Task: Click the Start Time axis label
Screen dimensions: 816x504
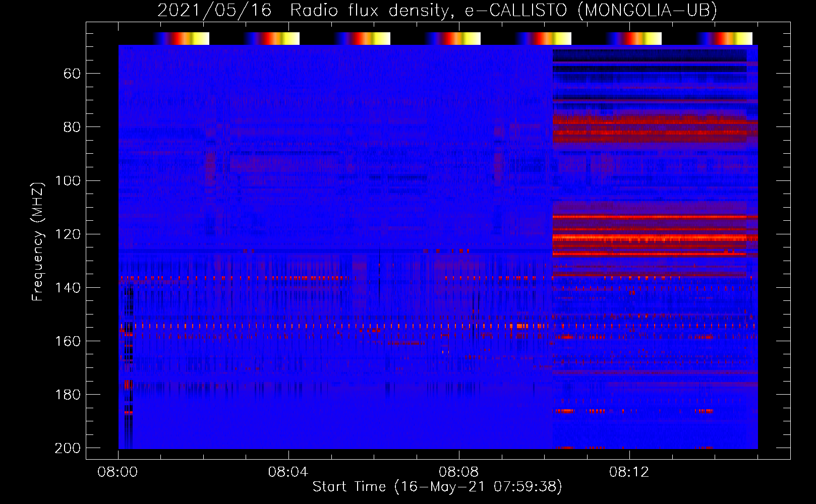Action: point(437,486)
